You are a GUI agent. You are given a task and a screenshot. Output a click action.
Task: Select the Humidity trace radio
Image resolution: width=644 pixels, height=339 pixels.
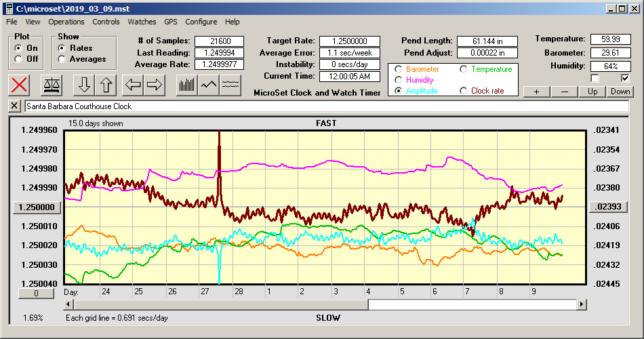(398, 80)
